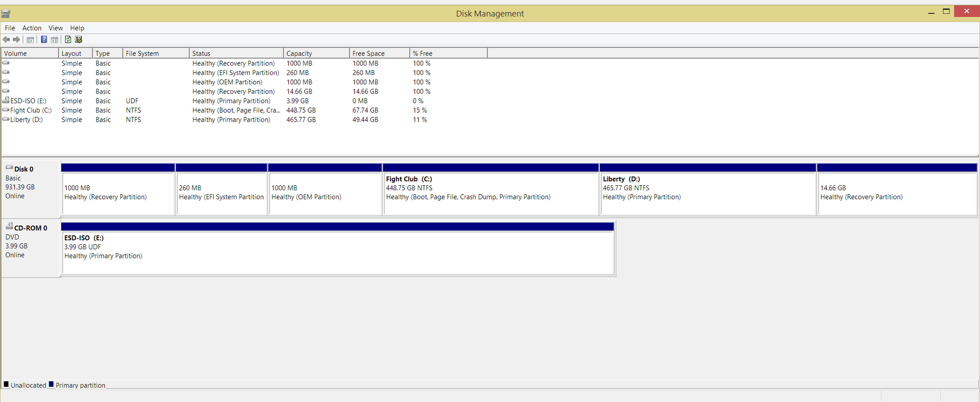Image resolution: width=980 pixels, height=402 pixels.
Task: Click the 465.77 GB capacity cell
Action: (x=301, y=120)
